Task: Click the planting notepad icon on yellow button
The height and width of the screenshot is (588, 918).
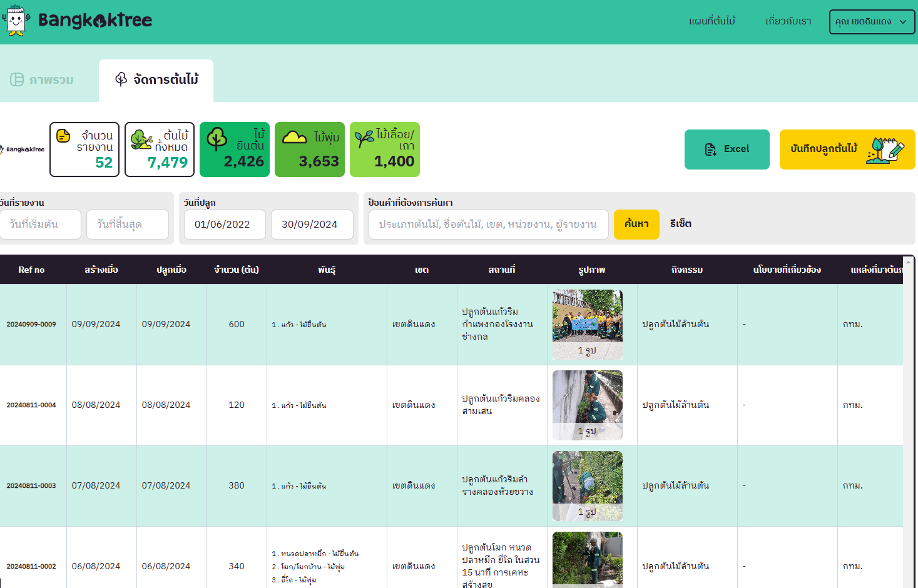Action: coord(885,150)
